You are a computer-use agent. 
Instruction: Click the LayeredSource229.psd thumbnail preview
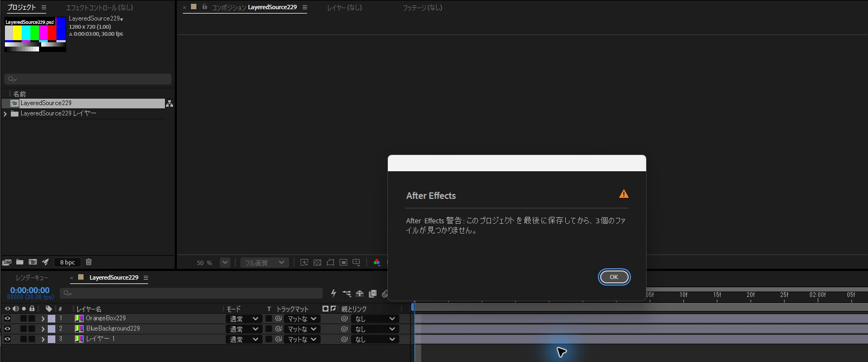tap(35, 35)
